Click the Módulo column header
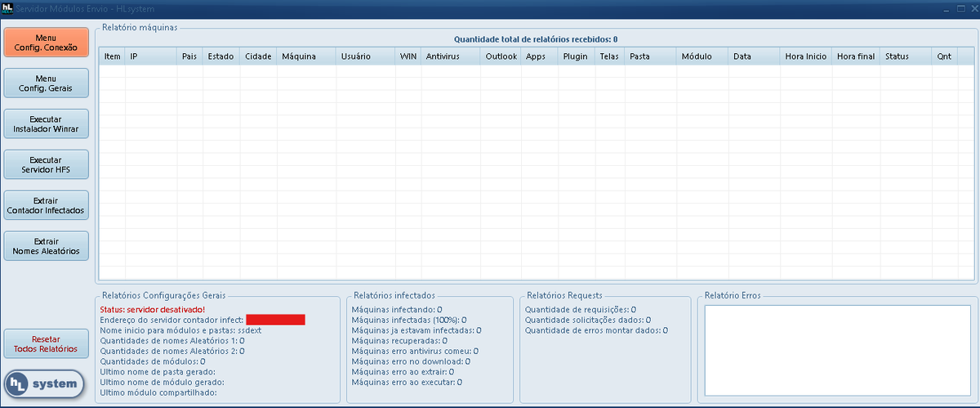Screen dimensions: 980x408 point(702,56)
